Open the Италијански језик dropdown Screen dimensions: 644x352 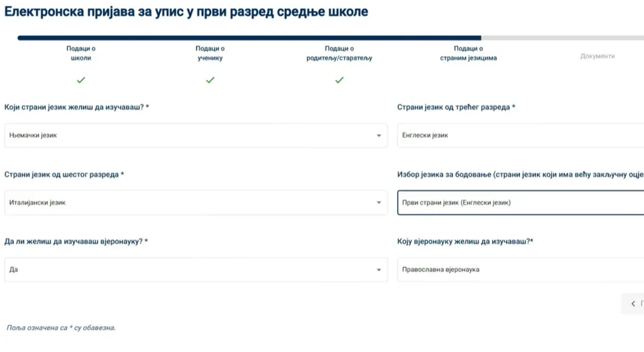[196, 203]
